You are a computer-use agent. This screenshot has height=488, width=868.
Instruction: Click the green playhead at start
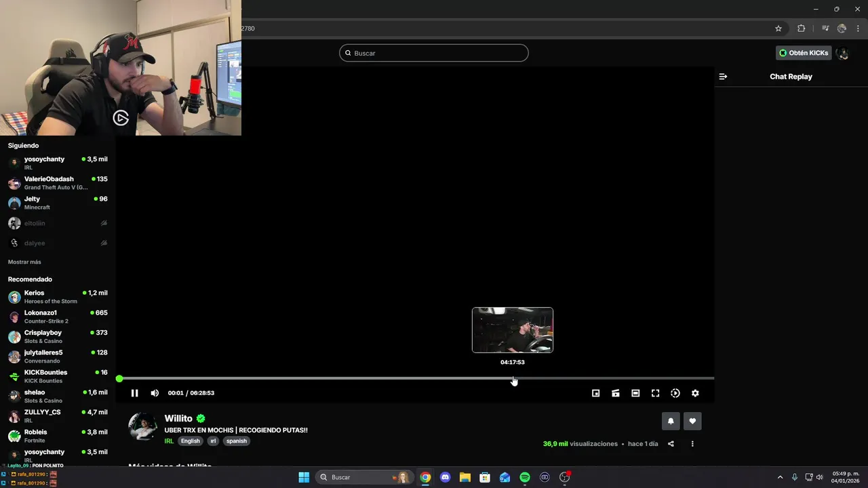pos(119,378)
